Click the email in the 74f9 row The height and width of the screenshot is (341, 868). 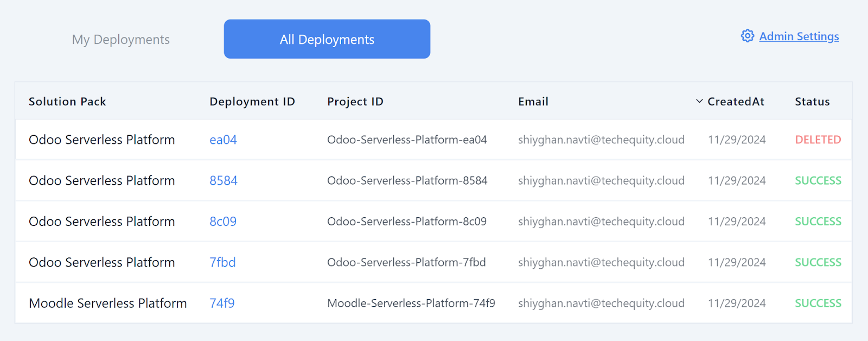click(x=601, y=303)
